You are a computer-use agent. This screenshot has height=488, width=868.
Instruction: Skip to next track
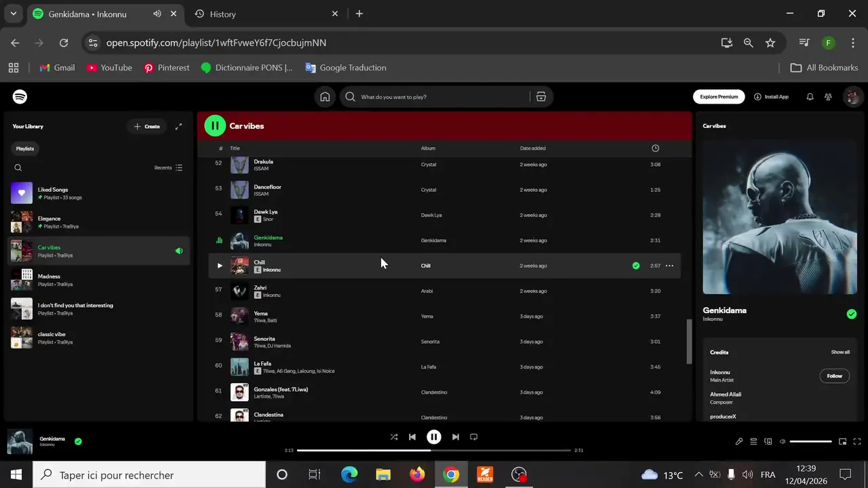pyautogui.click(x=456, y=437)
